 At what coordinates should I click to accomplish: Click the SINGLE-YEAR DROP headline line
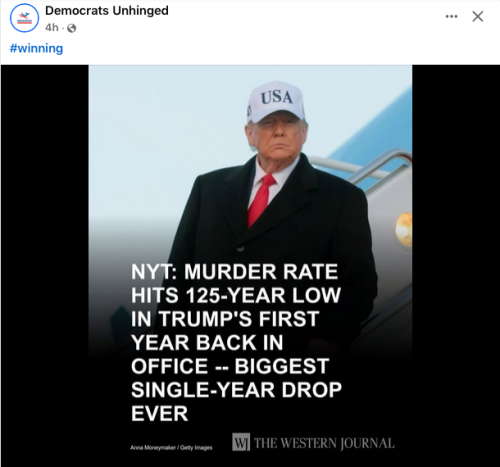(236, 390)
